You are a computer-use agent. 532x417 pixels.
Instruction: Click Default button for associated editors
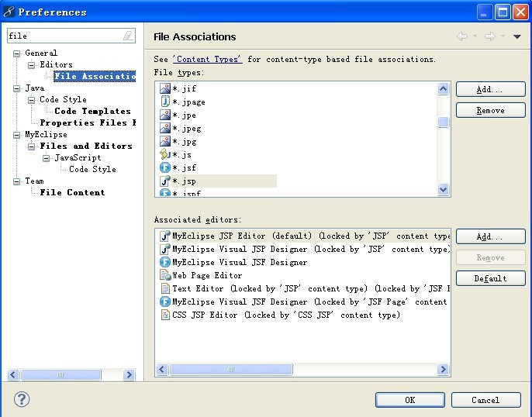click(490, 278)
